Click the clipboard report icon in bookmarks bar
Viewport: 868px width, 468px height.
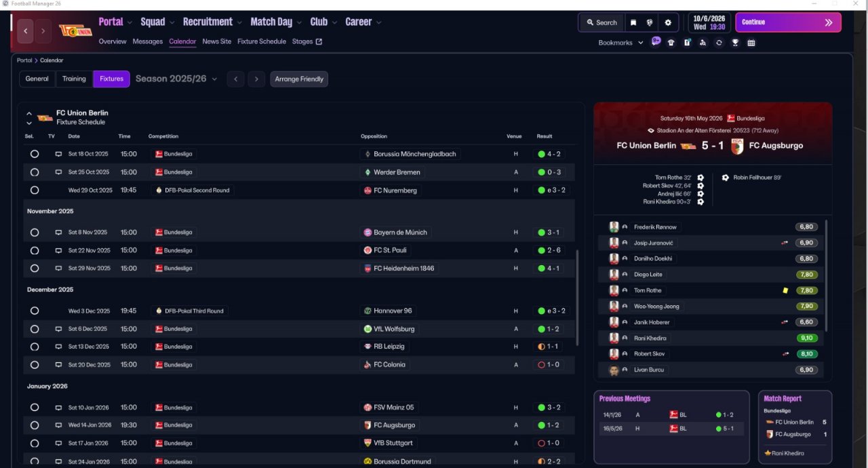point(687,43)
